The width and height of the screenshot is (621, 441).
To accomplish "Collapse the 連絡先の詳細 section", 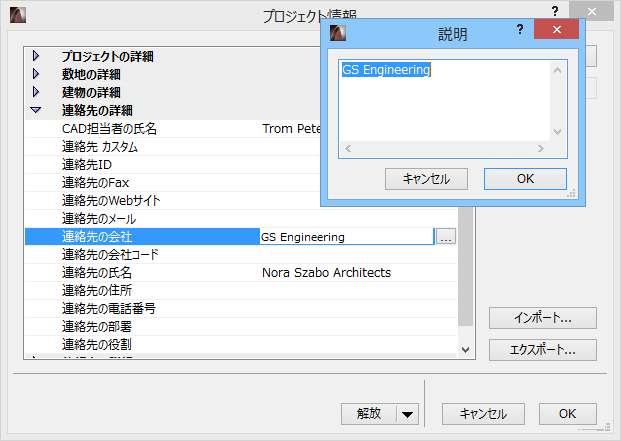I will coord(36,110).
